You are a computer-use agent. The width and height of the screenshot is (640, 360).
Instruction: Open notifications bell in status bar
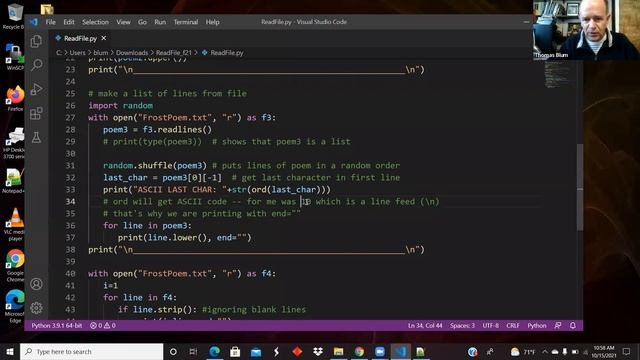point(573,326)
